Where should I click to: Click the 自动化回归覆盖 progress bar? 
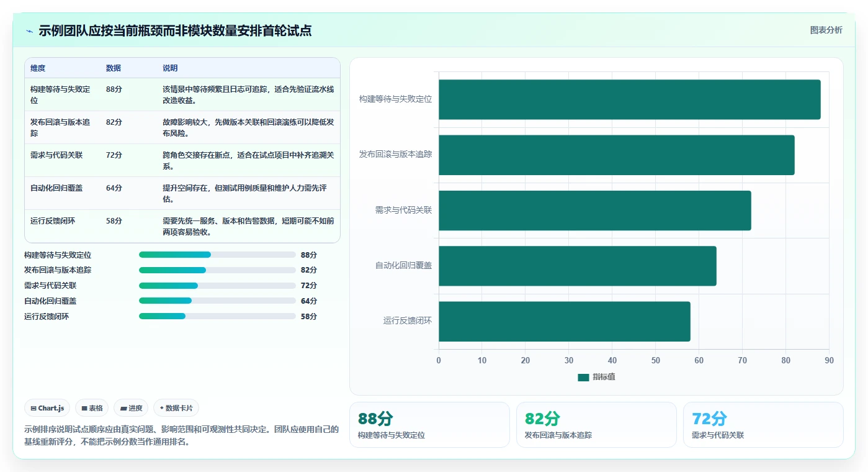[x=217, y=301]
